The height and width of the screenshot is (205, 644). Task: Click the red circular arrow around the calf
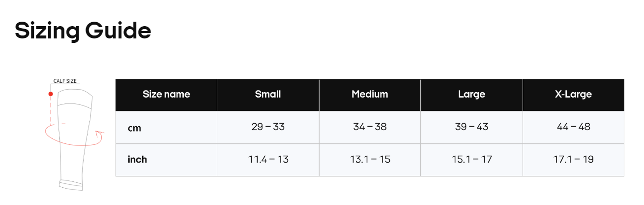pyautogui.click(x=74, y=137)
